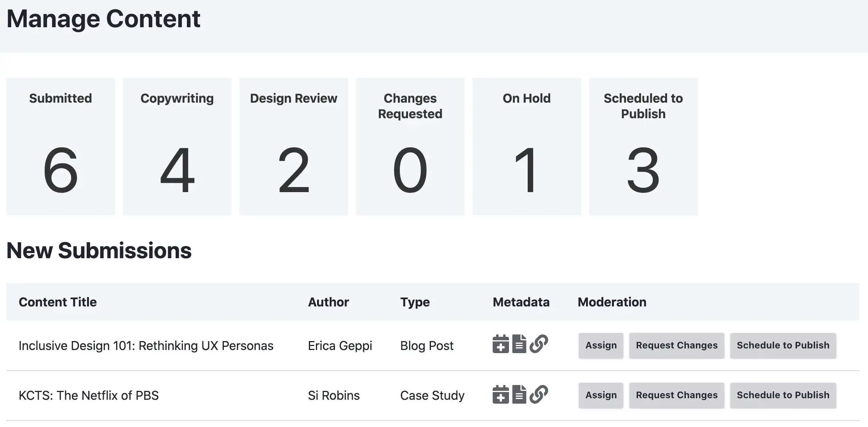The height and width of the screenshot is (427, 868).
Task: Open the Submitted count card
Action: point(61,147)
